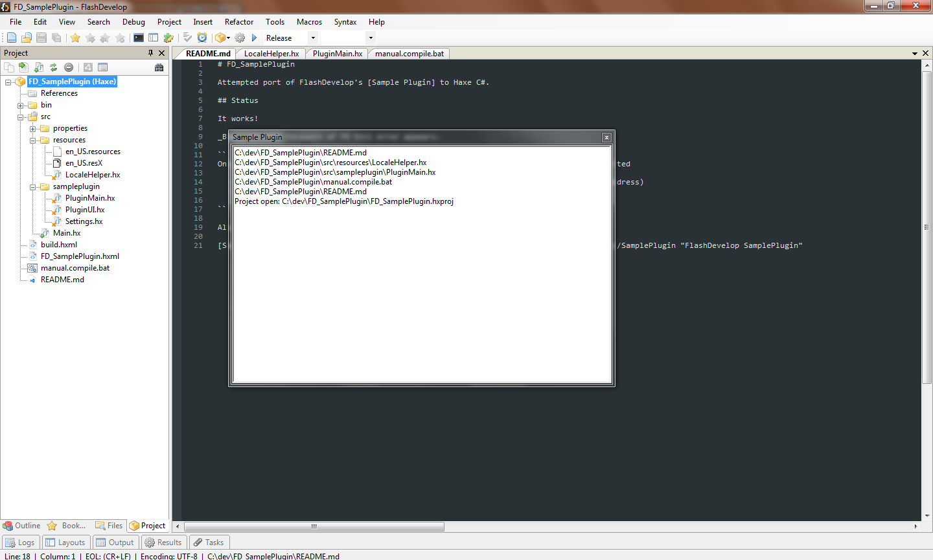Select LocaleHelper.hx in the project tree
Viewport: 933px width, 560px height.
click(93, 175)
